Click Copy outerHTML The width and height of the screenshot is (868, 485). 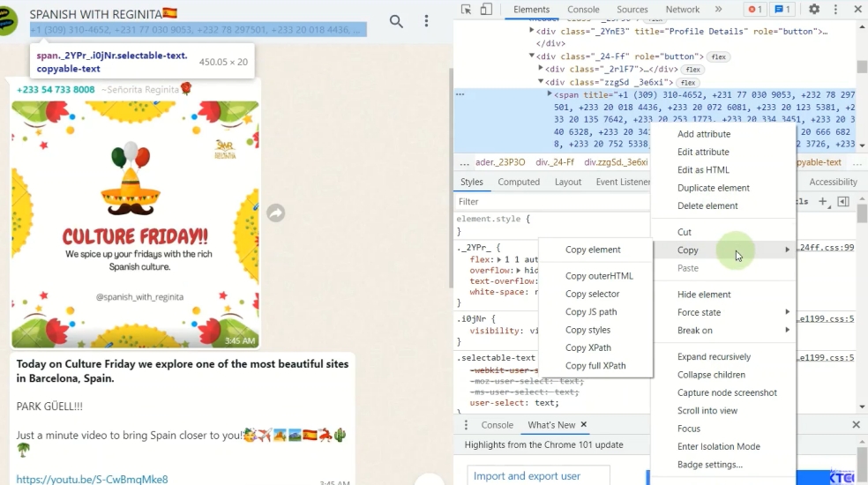(595, 276)
